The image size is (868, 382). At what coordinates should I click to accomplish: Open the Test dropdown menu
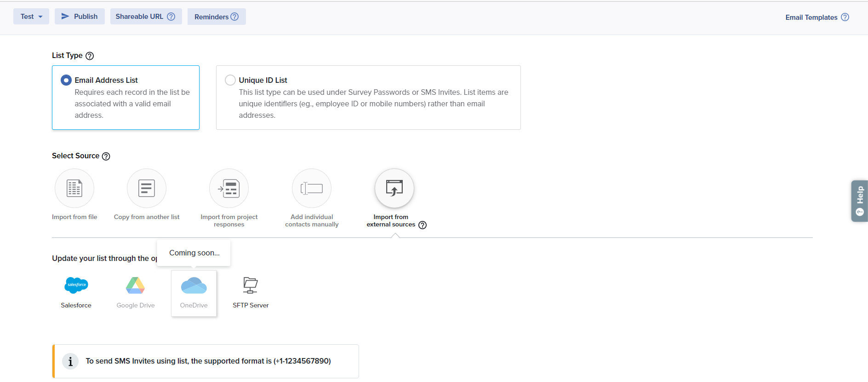(x=31, y=17)
